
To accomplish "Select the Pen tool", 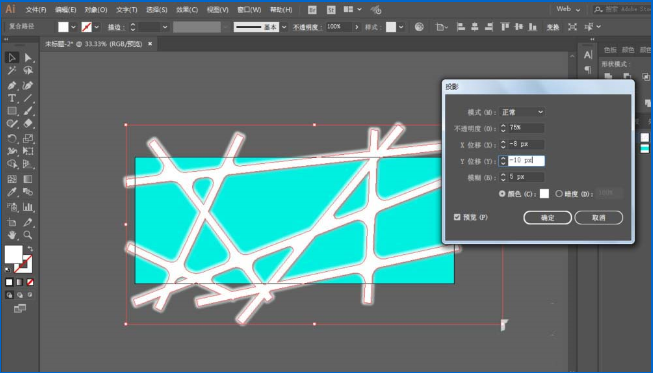I will pos(12,86).
